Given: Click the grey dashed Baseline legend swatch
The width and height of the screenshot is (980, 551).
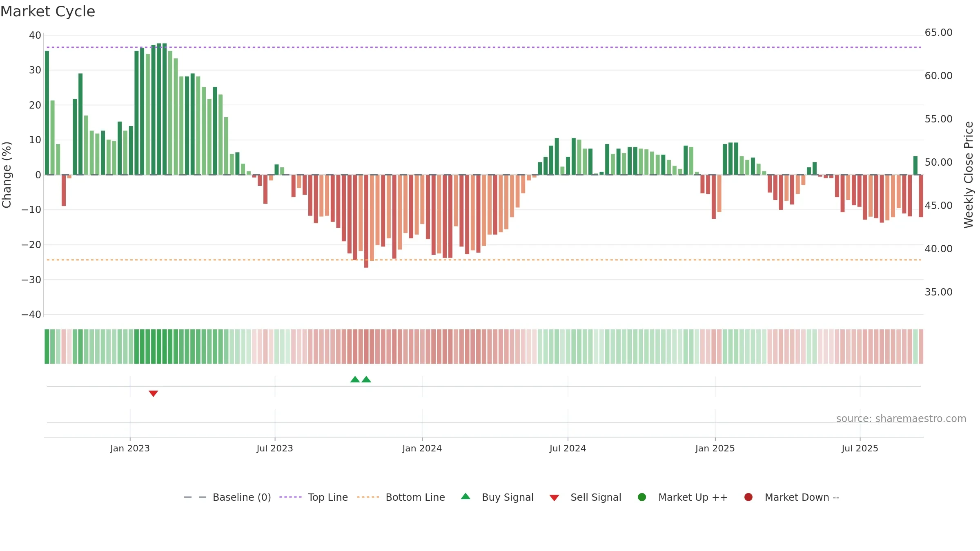Looking at the screenshot, I should (195, 497).
